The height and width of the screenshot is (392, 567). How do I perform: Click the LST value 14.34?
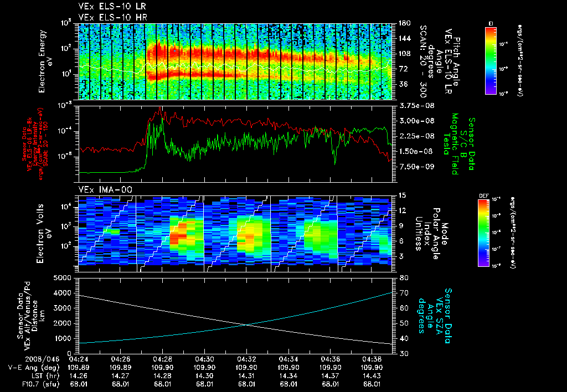tap(288, 376)
